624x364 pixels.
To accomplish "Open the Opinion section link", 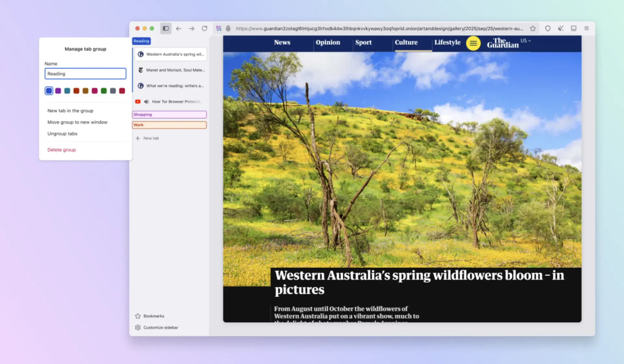I will [x=328, y=43].
